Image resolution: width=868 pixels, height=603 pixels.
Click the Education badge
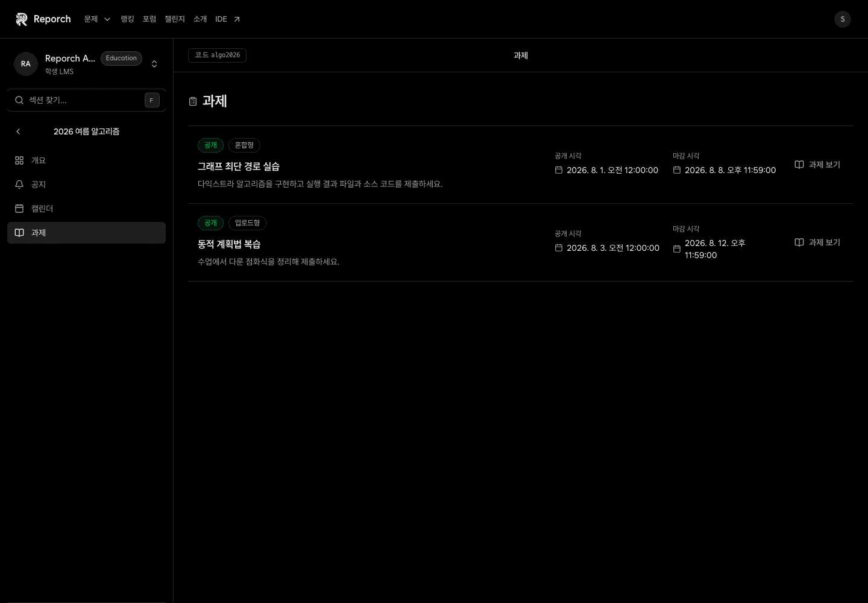click(121, 58)
